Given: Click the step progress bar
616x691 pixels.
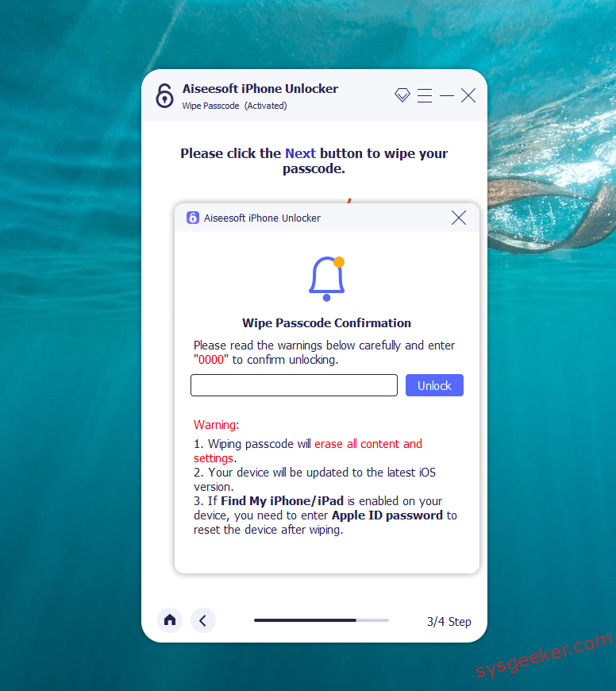Looking at the screenshot, I should click(321, 620).
